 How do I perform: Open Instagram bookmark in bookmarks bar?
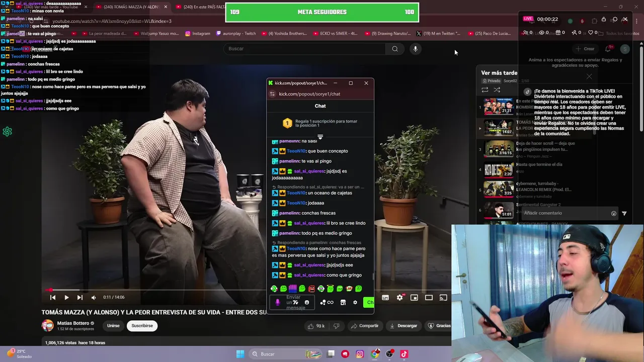click(x=198, y=34)
